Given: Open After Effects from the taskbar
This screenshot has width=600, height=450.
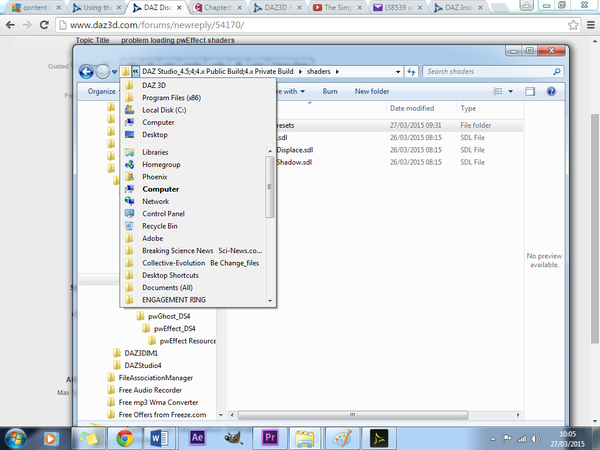Looking at the screenshot, I should pos(197,438).
